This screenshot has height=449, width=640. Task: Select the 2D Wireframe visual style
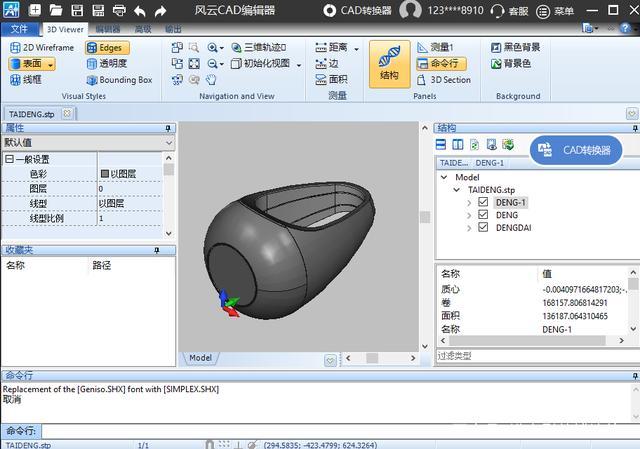pos(41,47)
